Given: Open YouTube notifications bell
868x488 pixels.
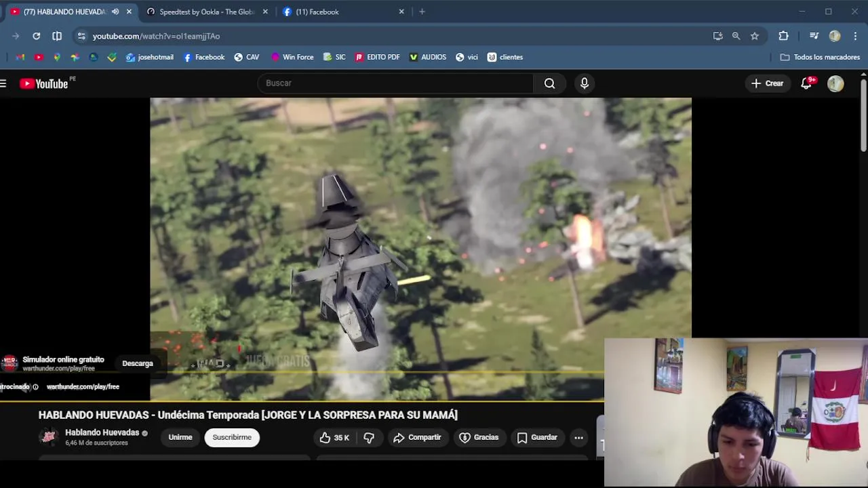Looking at the screenshot, I should 807,83.
